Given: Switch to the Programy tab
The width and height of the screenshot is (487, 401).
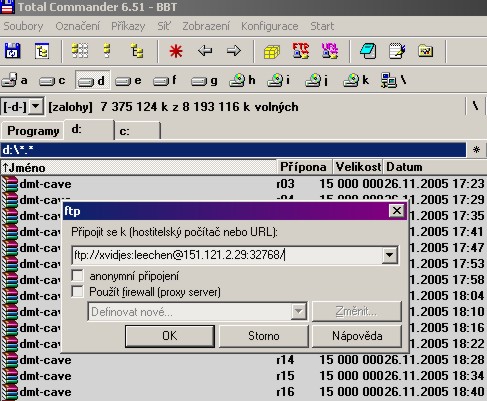Looking at the screenshot, I should click(33, 131).
